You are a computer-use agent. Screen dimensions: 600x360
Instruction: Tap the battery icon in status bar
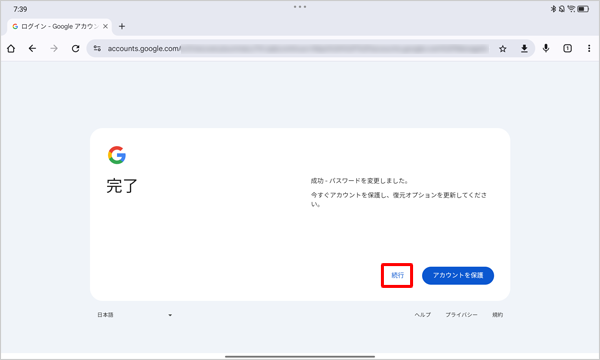coord(583,9)
